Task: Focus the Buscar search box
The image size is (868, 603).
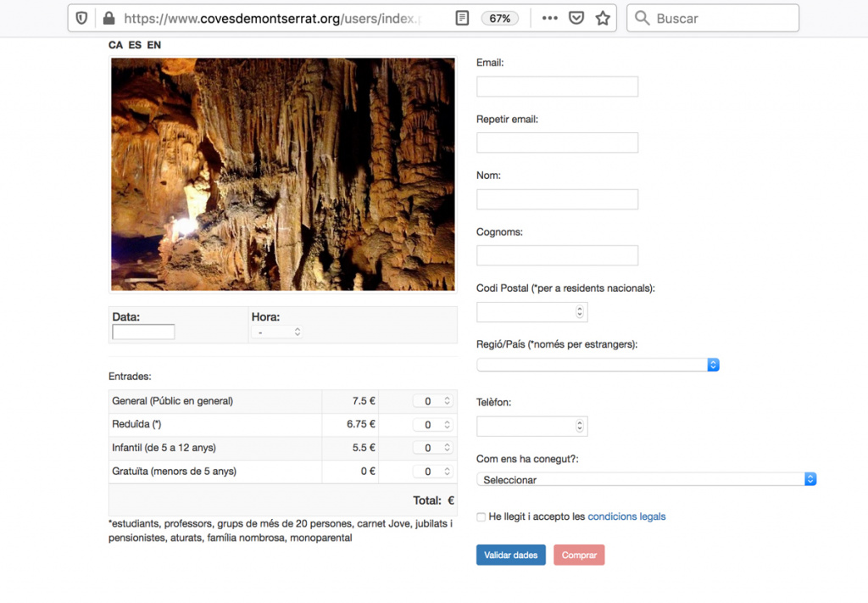Action: (x=713, y=19)
